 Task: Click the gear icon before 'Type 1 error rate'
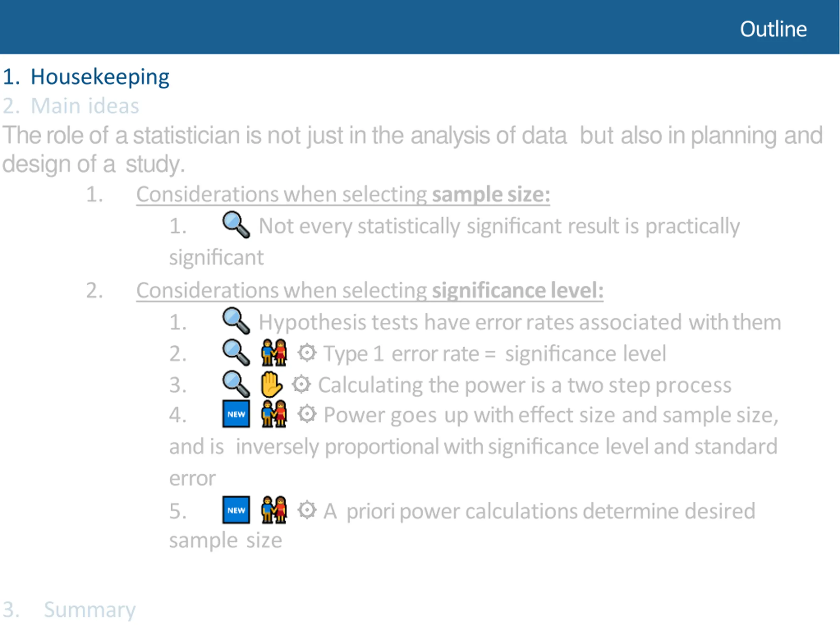(307, 353)
